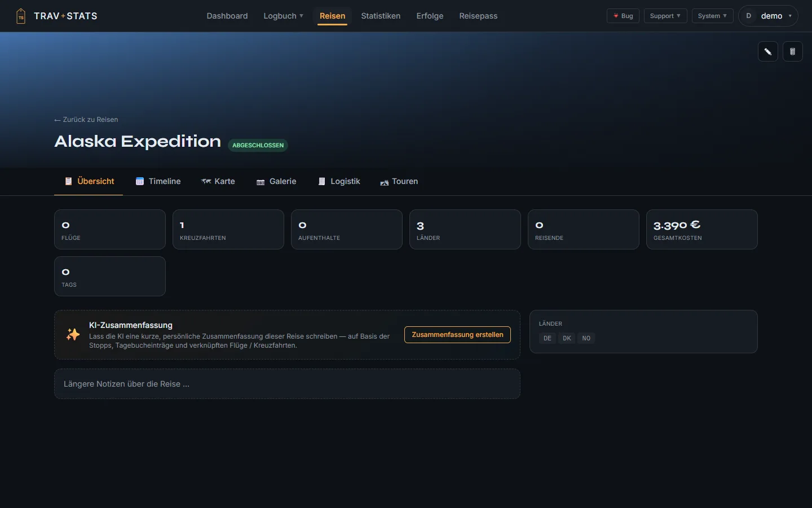The height and width of the screenshot is (508, 812).
Task: Click the sparkle icon beside KI-Zusammenfassung
Action: click(x=73, y=335)
